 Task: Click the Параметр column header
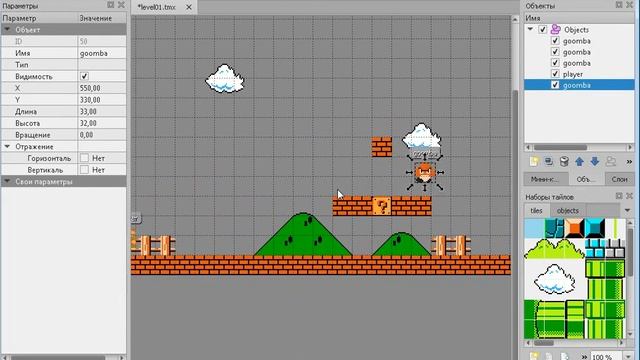pos(39,18)
